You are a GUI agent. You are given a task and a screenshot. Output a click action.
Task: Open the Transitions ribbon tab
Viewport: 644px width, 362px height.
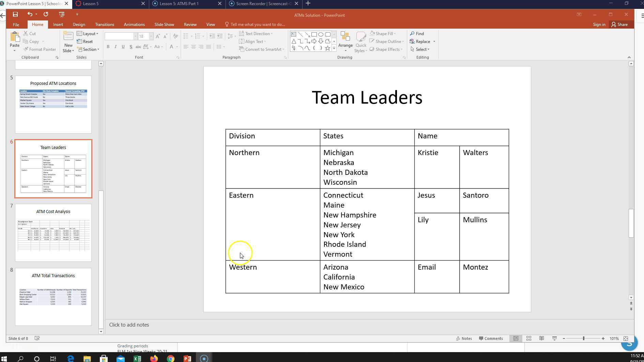[x=104, y=25]
